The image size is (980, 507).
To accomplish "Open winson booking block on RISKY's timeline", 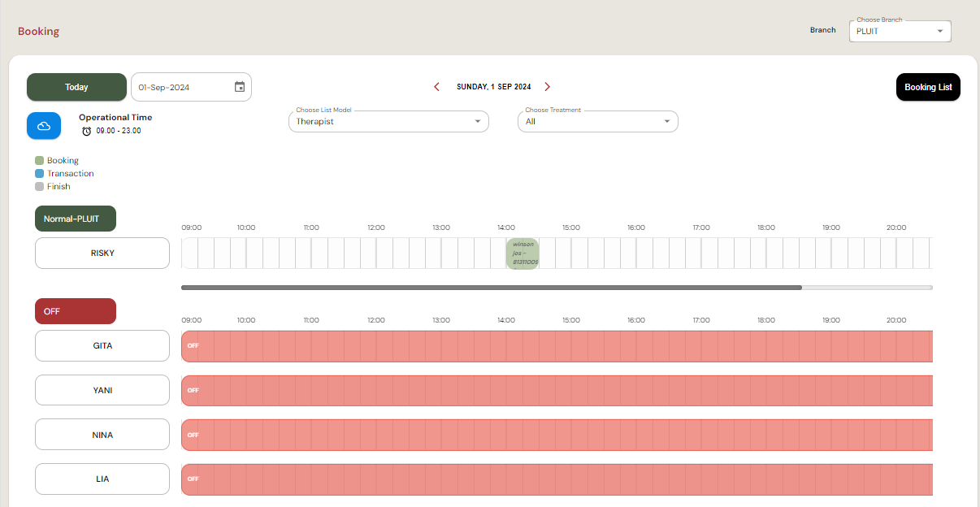I will pos(522,253).
